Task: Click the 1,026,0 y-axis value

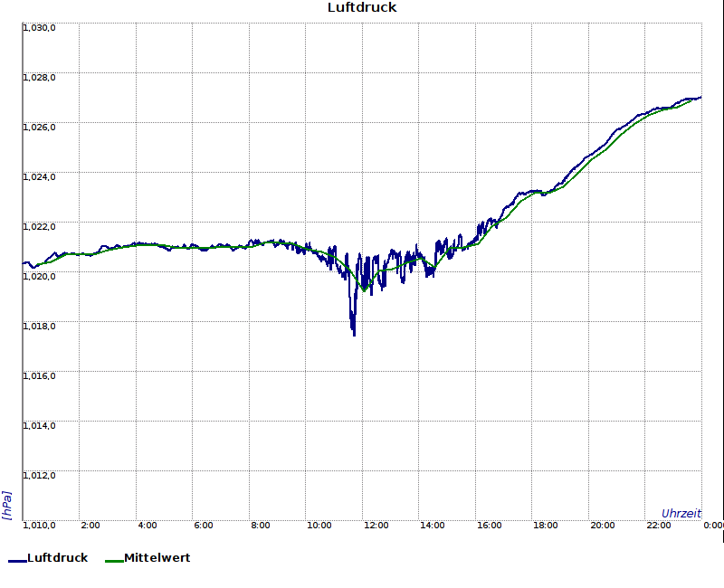Action: click(x=39, y=128)
